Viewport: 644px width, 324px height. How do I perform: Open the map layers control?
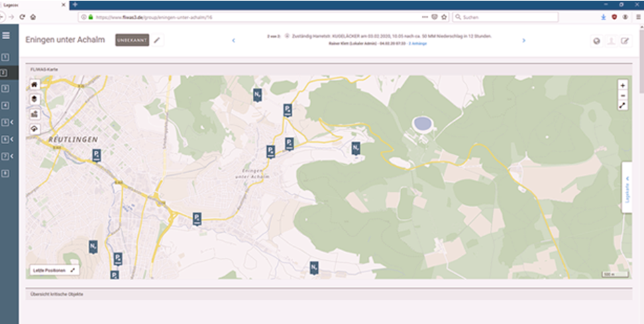point(35,99)
